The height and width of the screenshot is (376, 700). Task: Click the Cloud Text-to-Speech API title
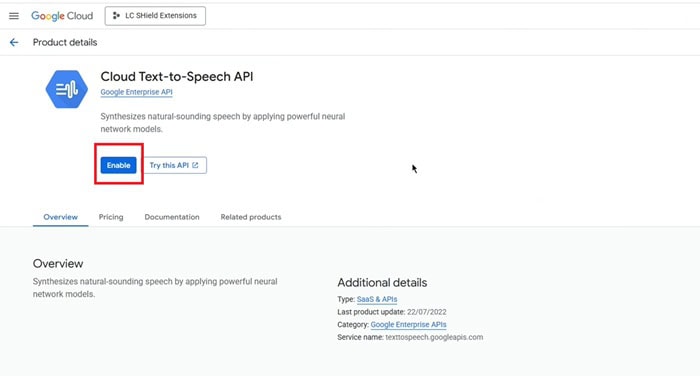tap(176, 77)
